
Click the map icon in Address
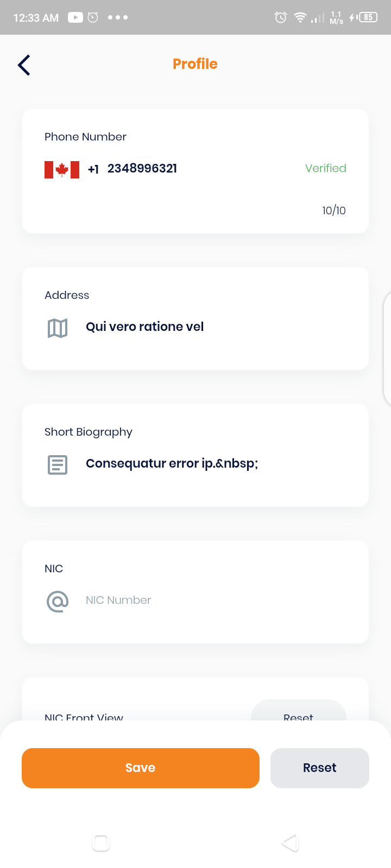click(x=58, y=328)
